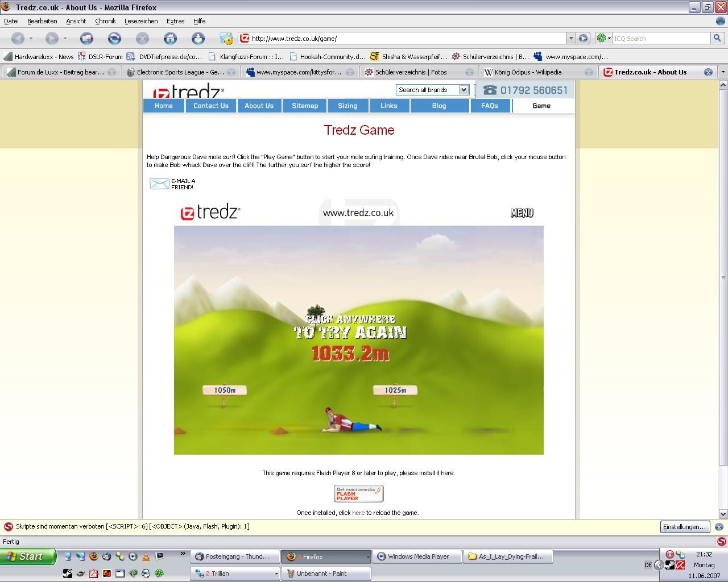Click MENU in the game header
Viewport: 728px width, 582px height.
coord(522,213)
